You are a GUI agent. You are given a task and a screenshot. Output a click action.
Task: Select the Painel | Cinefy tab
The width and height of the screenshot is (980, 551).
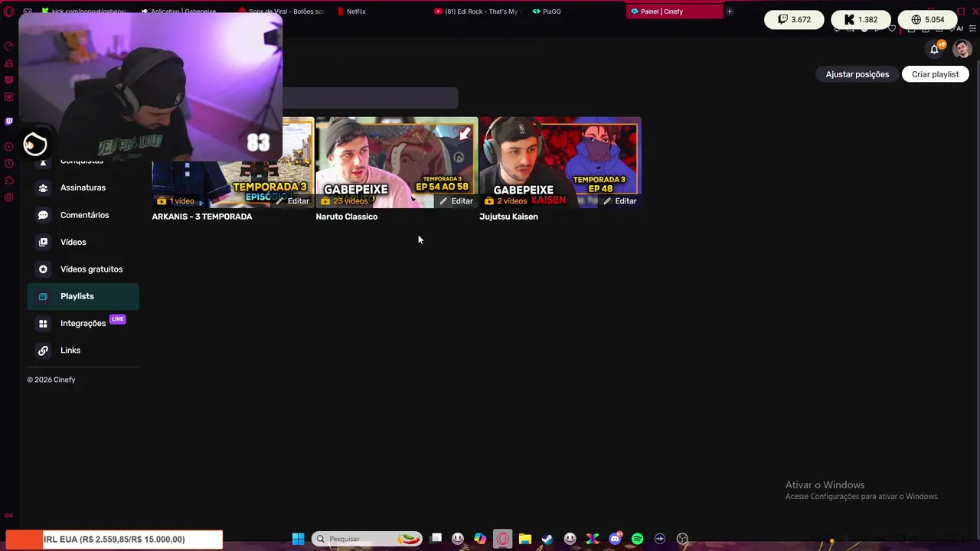[x=674, y=11]
